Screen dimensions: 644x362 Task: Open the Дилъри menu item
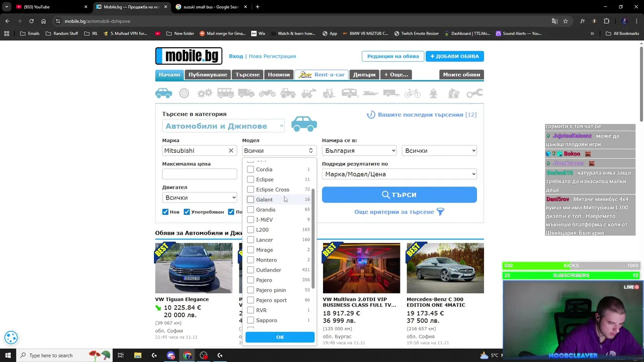[x=364, y=74]
